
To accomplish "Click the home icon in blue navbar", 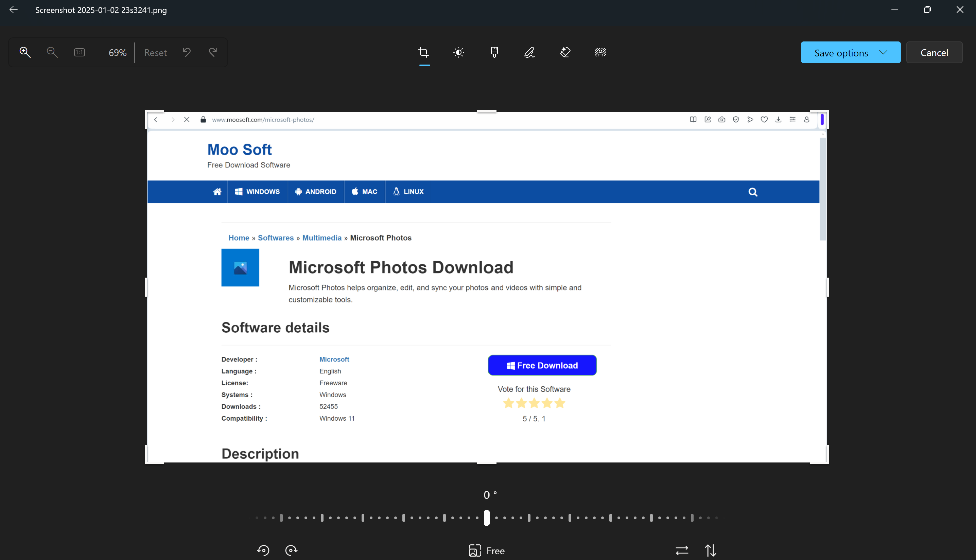I will (217, 192).
